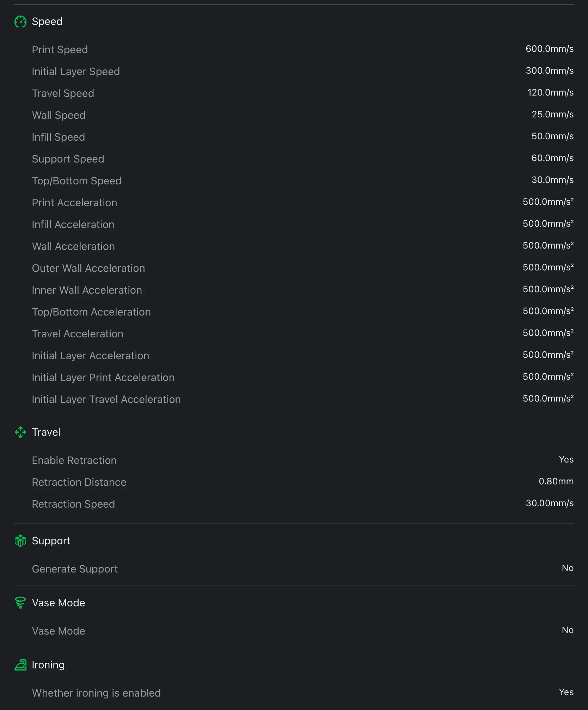Click the Vase Mode section icon

[x=20, y=603]
